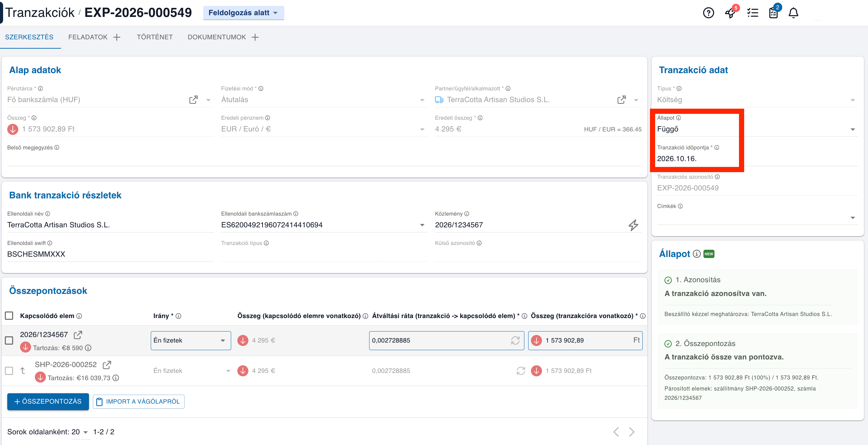Screen dimensions: 868x445
Task: Open the task checklist icon
Action: pos(752,13)
